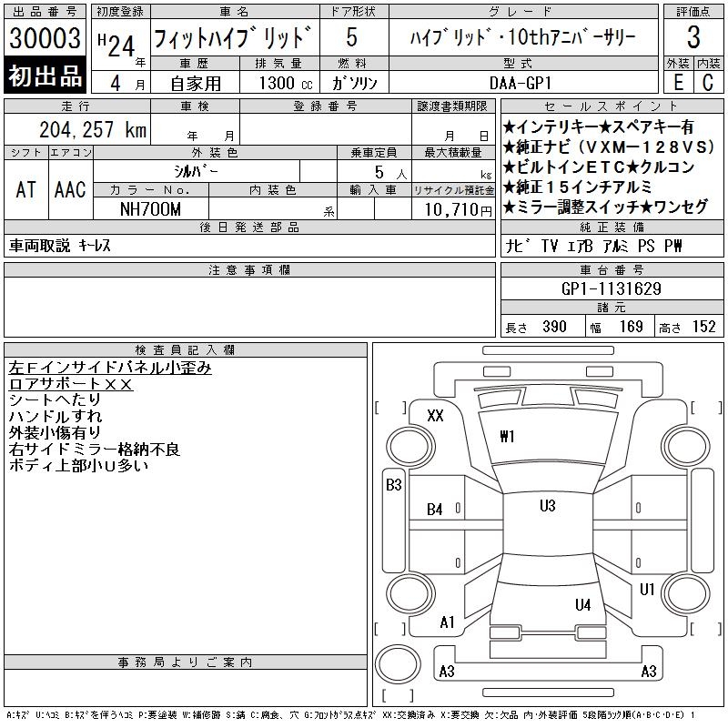The width and height of the screenshot is (728, 728).
Task: Click inspector note 左Fインサイドパネル小歪み
Action: pos(110,368)
